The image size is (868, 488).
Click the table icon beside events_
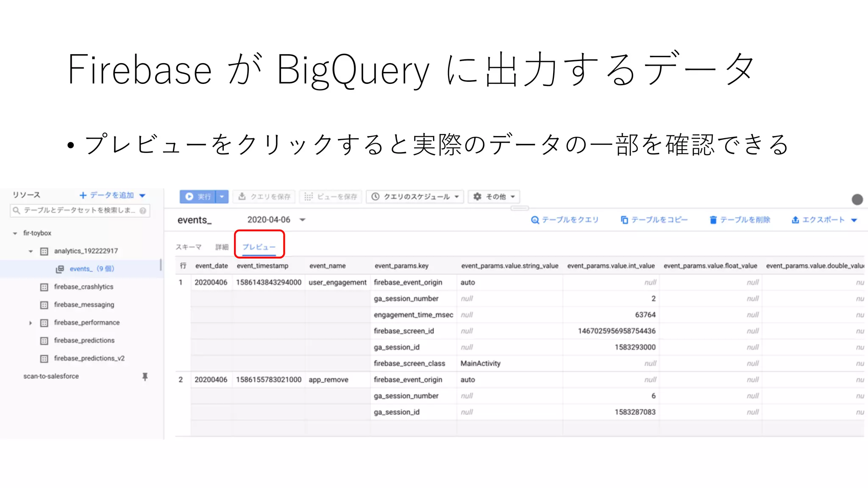(x=60, y=269)
